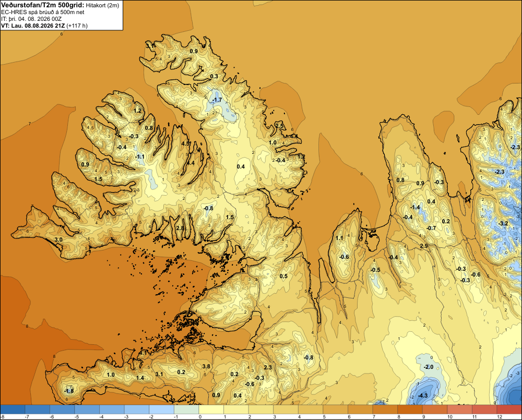Click the -2.0 temperature label
The width and height of the screenshot is (522, 420).
(429, 367)
